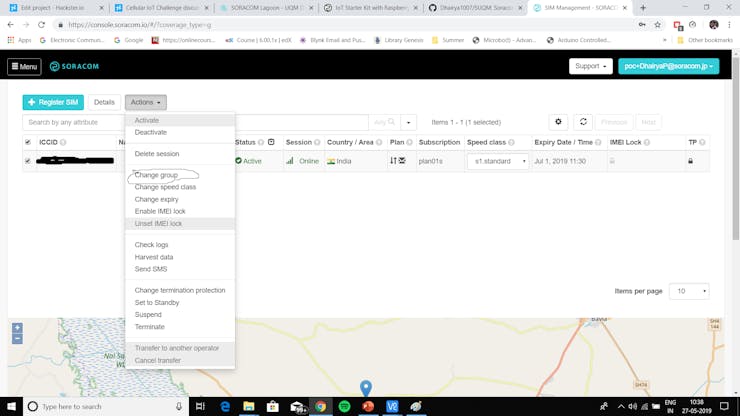Zoom in on the map

[17, 328]
